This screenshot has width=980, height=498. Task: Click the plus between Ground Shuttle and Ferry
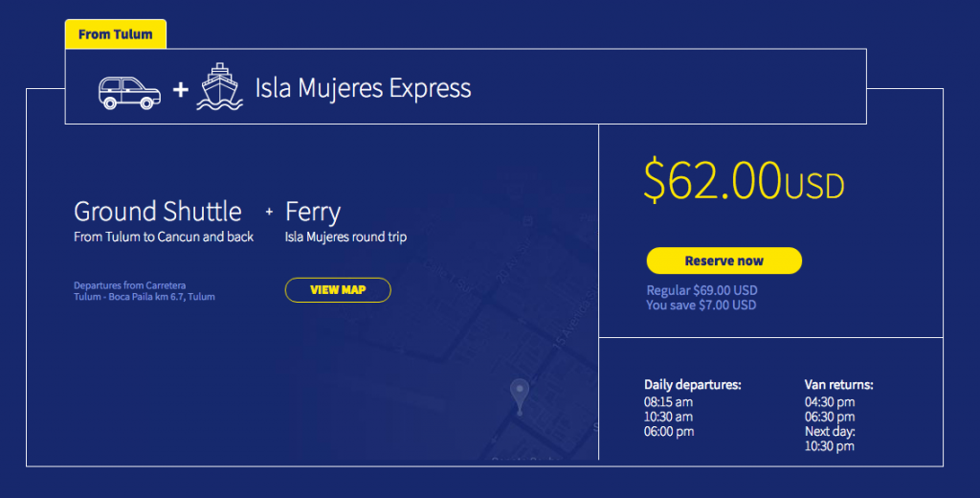[269, 212]
